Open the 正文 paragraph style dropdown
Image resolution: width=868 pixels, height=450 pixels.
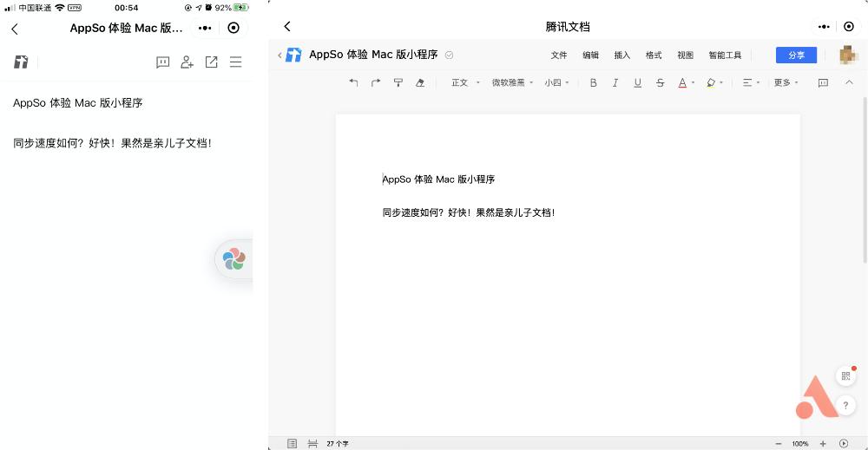[465, 83]
